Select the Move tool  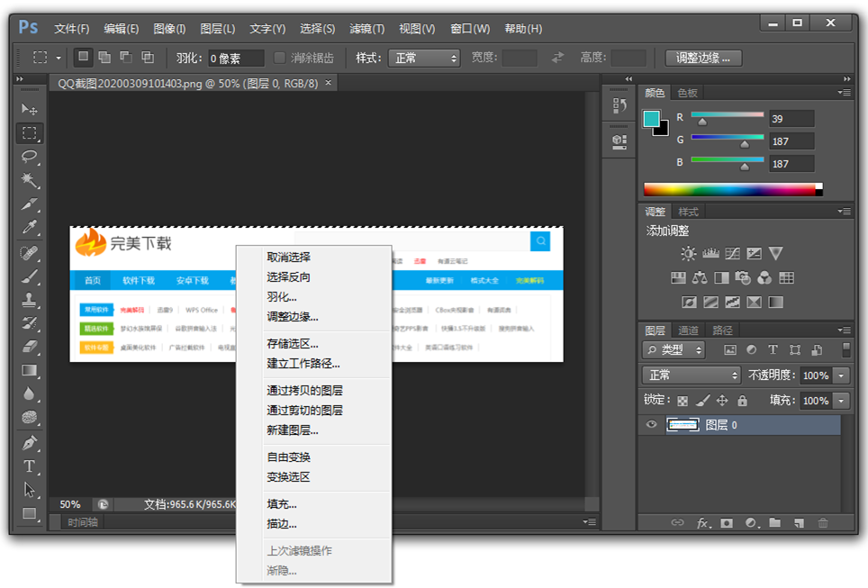pyautogui.click(x=30, y=109)
